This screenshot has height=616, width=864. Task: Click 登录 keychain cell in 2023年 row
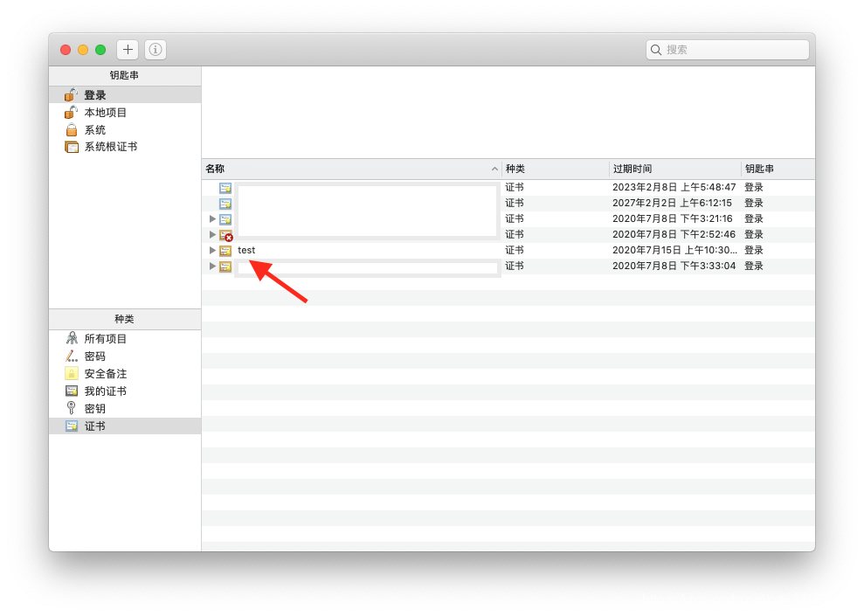click(753, 187)
